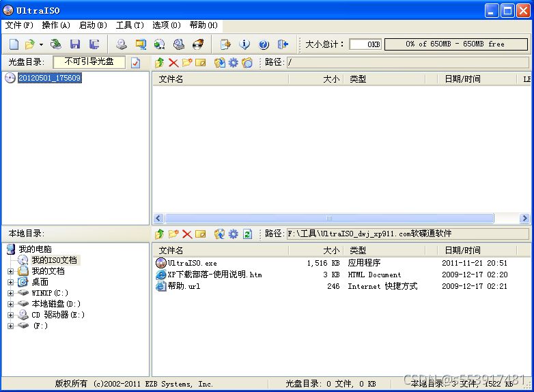Click the boot properties check icon
This screenshot has width=534, height=392.
tap(135, 63)
